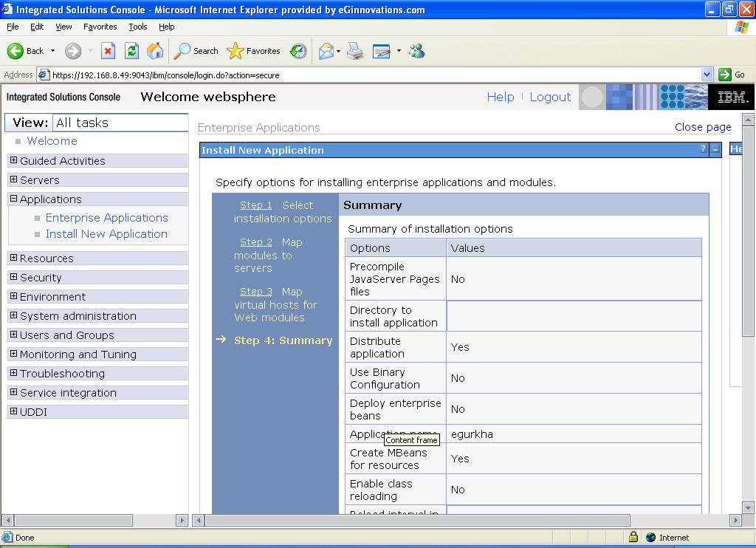Click the content frame horizontal scrollbar thumb

(x=418, y=520)
